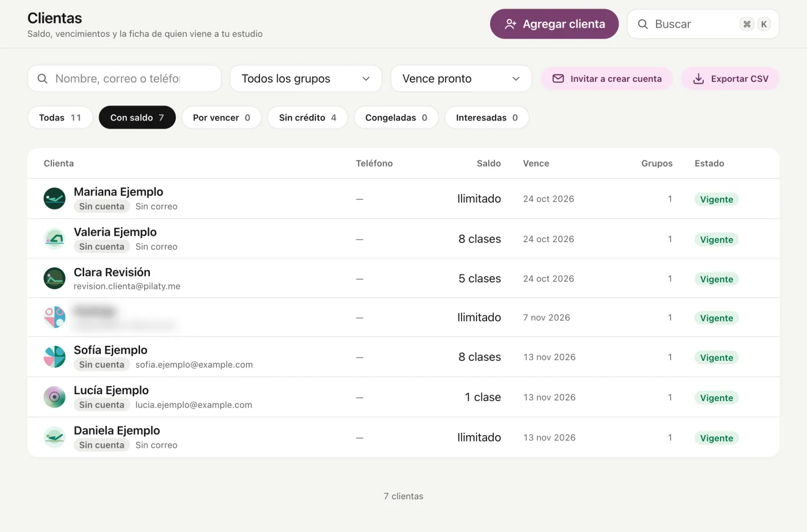Click 7 nov 2026 due date
Viewport: 807px width, 532px height.
546,318
